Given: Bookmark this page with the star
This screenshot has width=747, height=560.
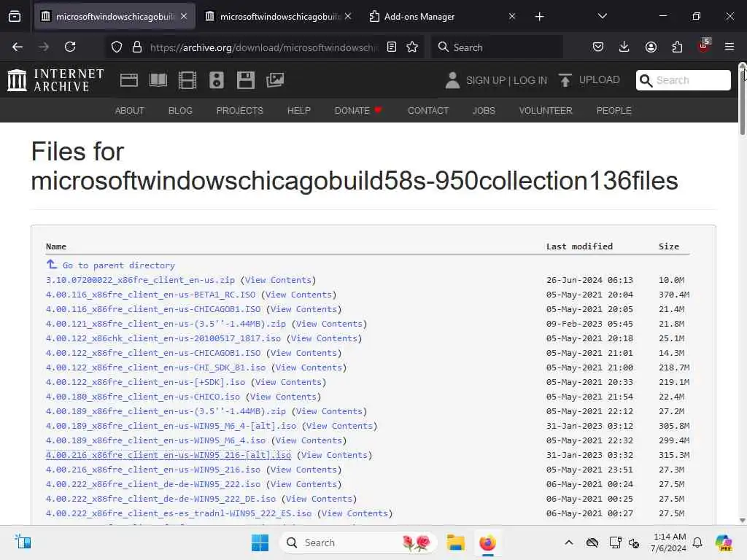Looking at the screenshot, I should pyautogui.click(x=412, y=47).
